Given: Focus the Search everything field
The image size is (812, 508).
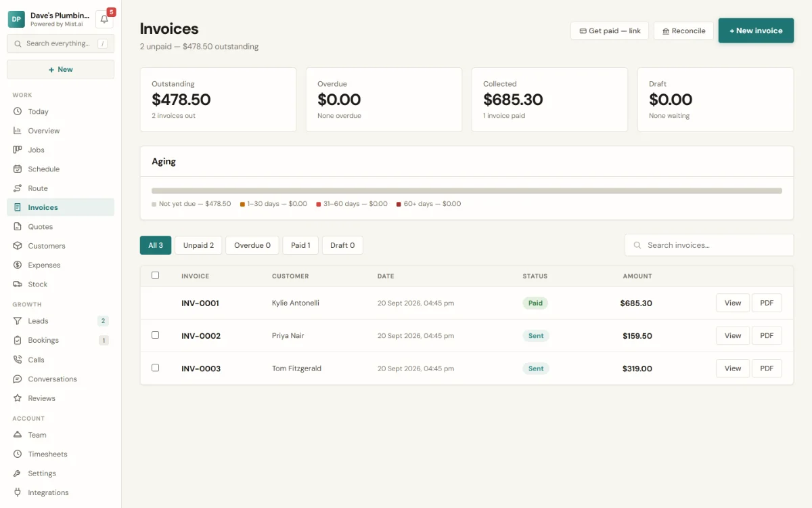Looking at the screenshot, I should click(60, 43).
